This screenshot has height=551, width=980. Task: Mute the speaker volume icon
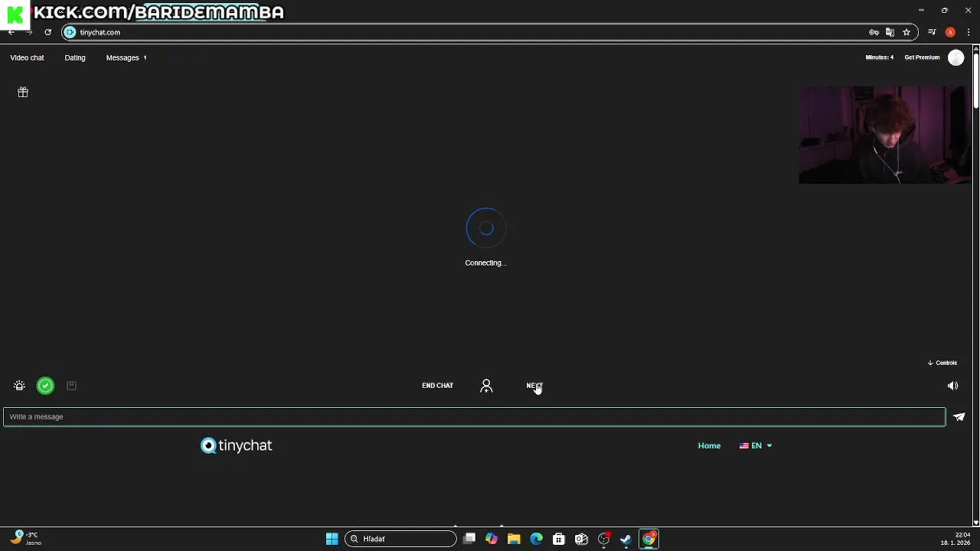pos(952,386)
